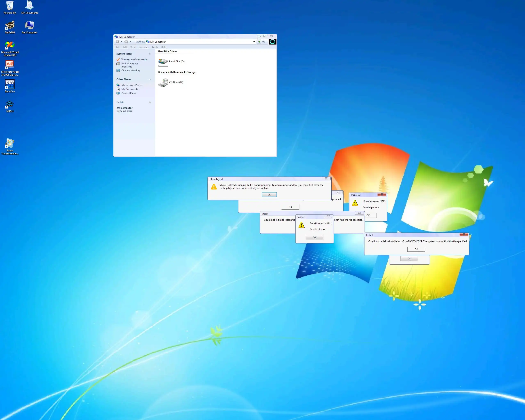The height and width of the screenshot is (420, 525).
Task: Click OK in ViStart error dialog
Action: [314, 237]
